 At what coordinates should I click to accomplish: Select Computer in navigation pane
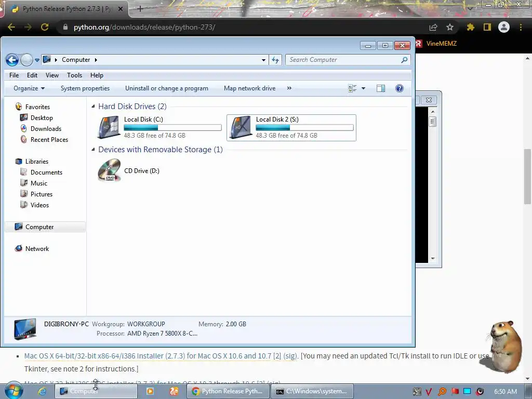[39, 227]
